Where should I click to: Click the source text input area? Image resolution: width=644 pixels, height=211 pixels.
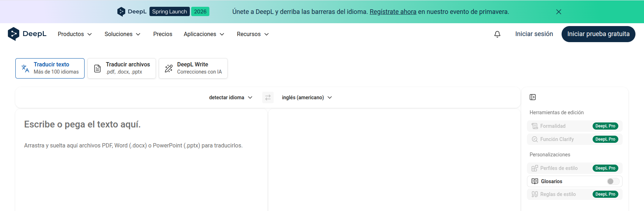click(141, 168)
